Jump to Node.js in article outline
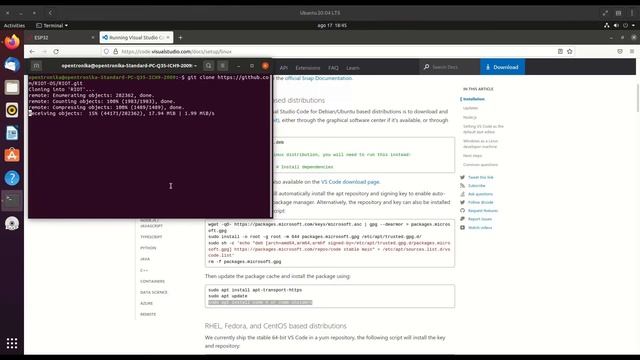 [469, 117]
